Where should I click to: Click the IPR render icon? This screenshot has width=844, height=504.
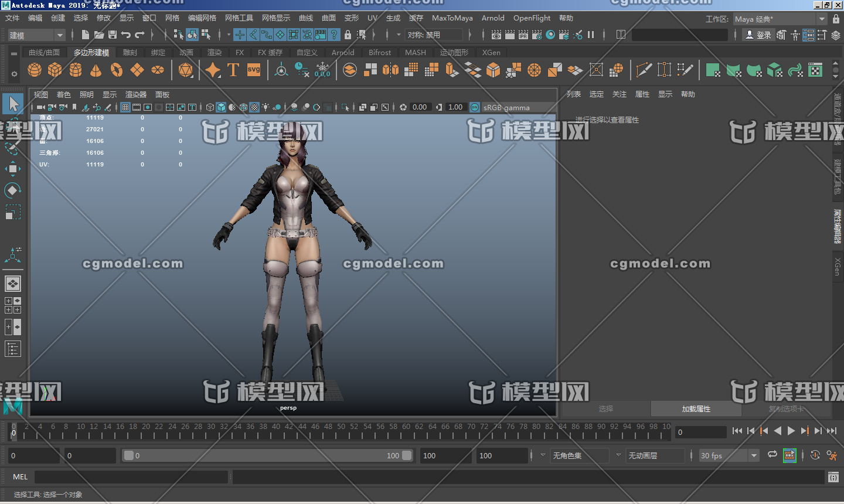coord(523,35)
